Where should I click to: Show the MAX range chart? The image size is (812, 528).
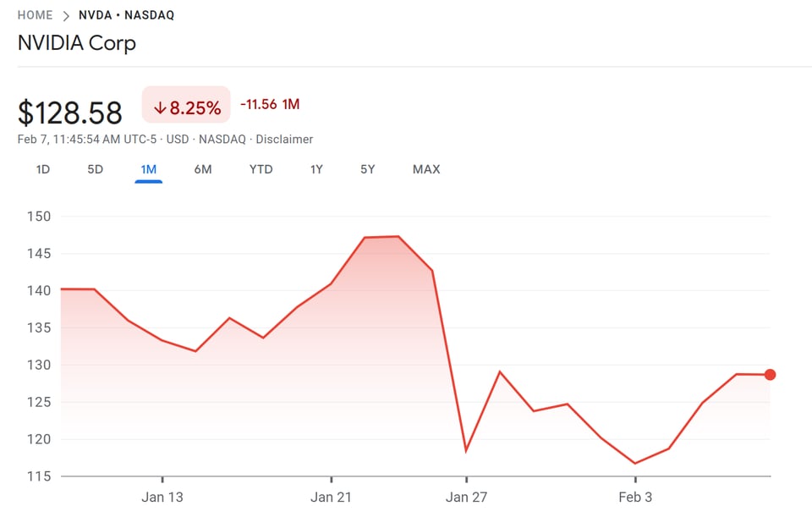426,169
